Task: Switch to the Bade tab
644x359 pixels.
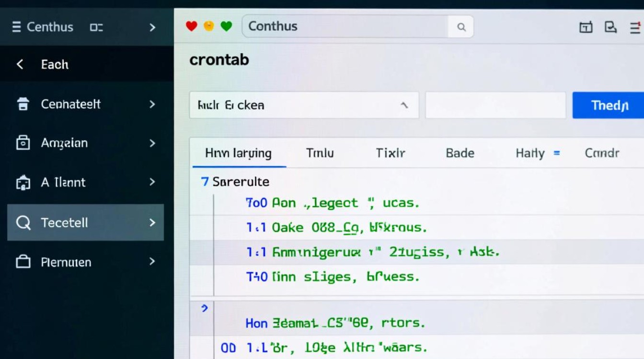Action: click(x=460, y=153)
